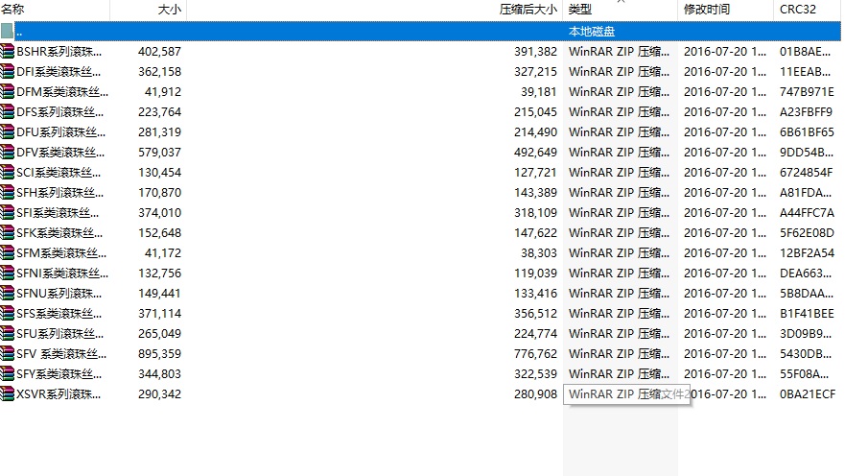Click the archive icon next to the DFI file
868x476 pixels.
point(8,71)
